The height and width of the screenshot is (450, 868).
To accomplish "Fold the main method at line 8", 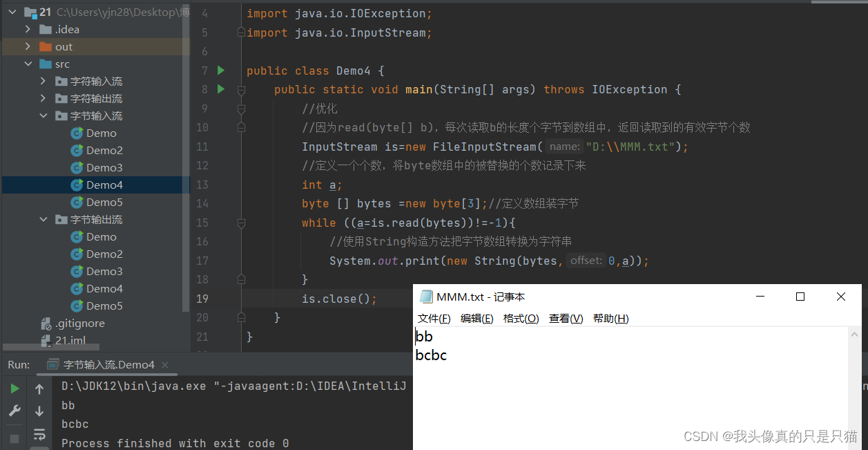I will pos(241,89).
